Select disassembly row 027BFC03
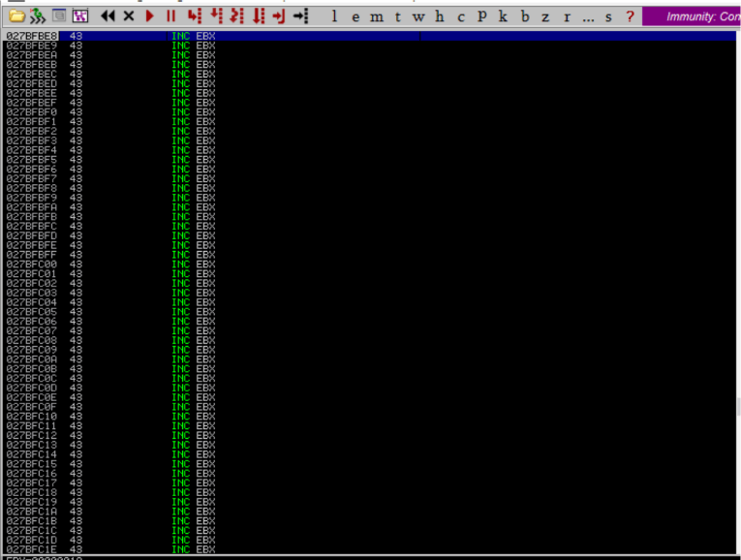741x560 pixels. click(x=370, y=293)
